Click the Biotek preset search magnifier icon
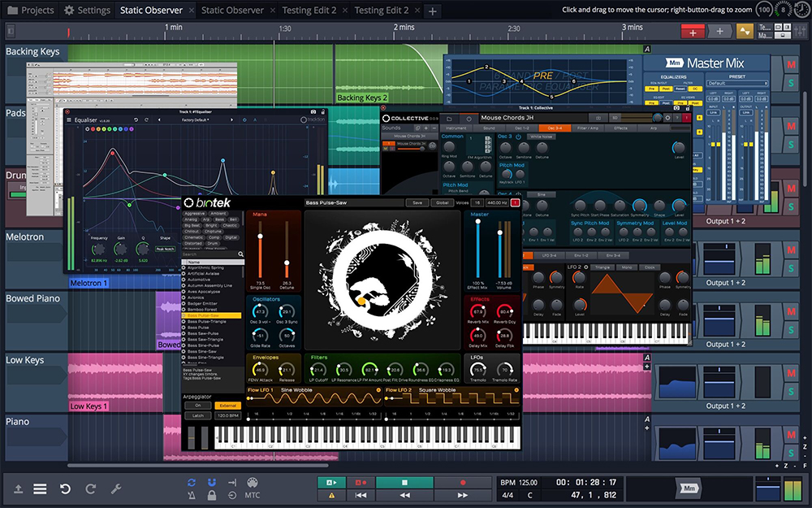The width and height of the screenshot is (812, 508). pos(241,254)
